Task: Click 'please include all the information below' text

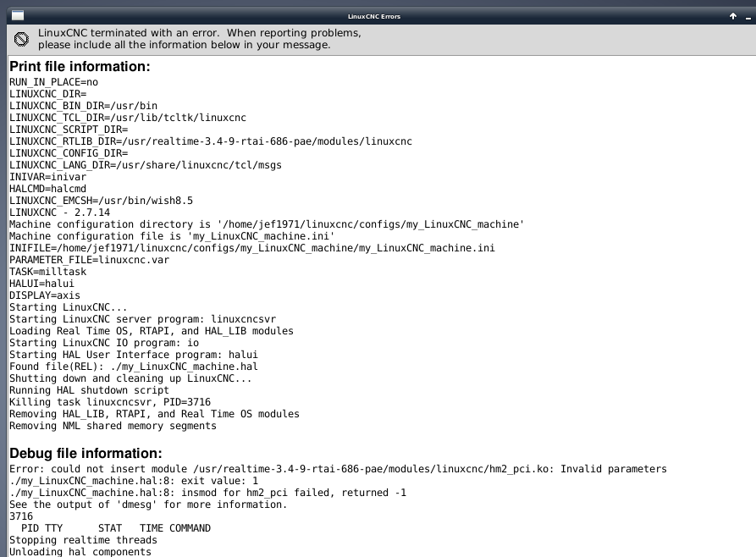Action: tap(185, 45)
